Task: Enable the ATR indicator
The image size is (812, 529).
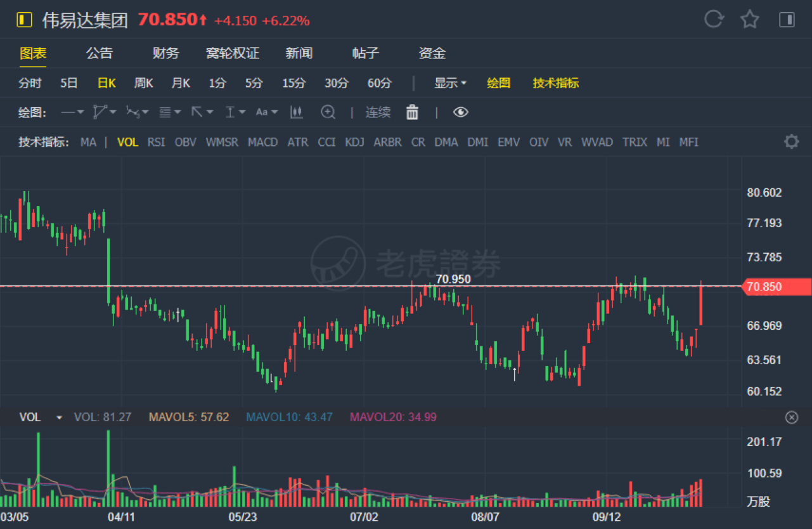Action: point(298,142)
